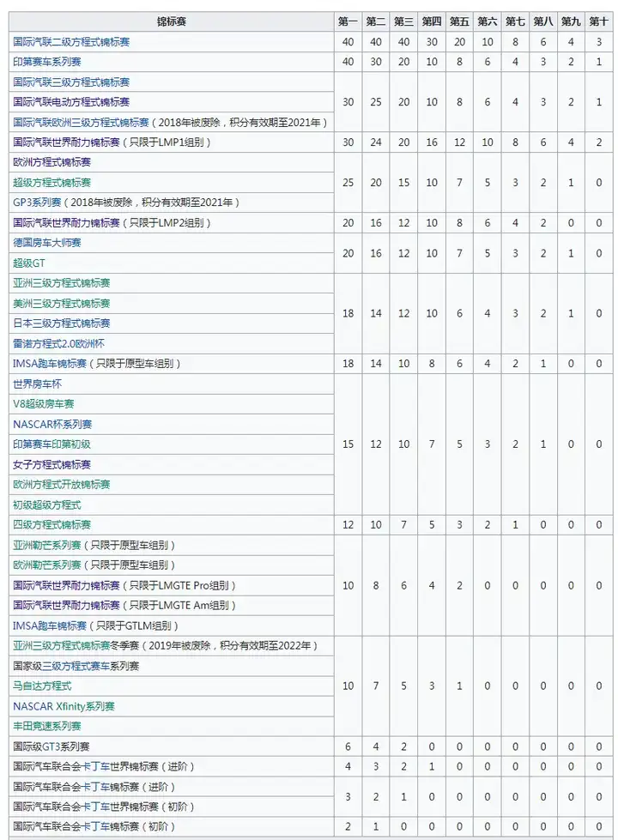This screenshot has height=840, width=618.
Task: Open the 超级方程式锦标赛 link
Action: click(x=52, y=182)
